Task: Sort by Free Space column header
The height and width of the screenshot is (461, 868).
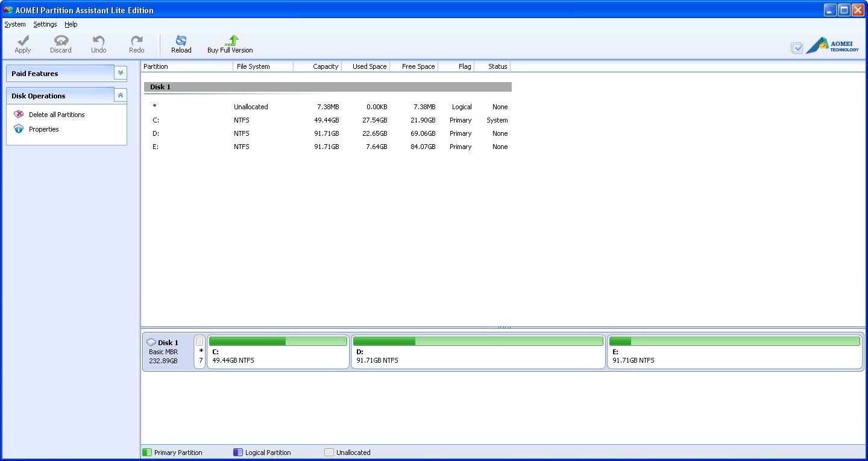Action: (x=414, y=66)
